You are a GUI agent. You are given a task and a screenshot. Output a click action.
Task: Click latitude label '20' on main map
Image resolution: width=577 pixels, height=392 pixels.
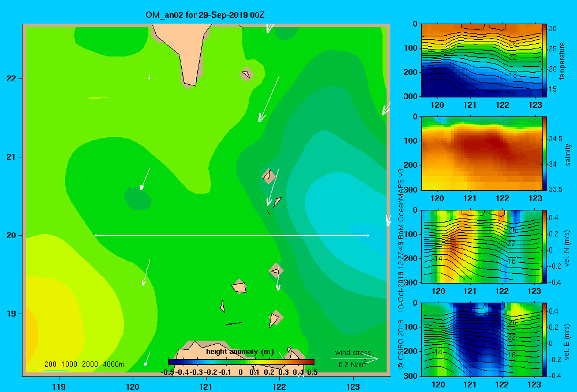point(12,235)
